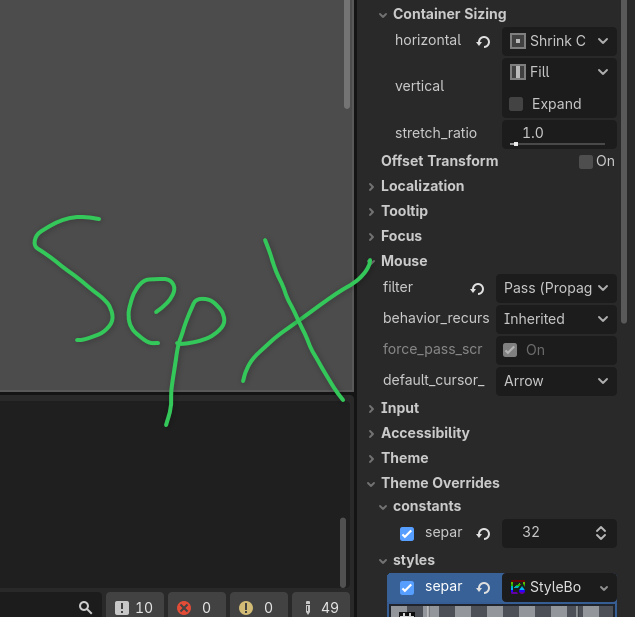Click the stretch_ratio value field 1.0

coord(559,132)
